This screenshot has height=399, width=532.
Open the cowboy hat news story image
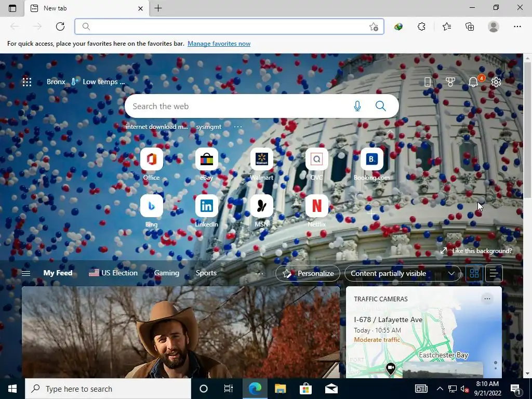tap(180, 332)
